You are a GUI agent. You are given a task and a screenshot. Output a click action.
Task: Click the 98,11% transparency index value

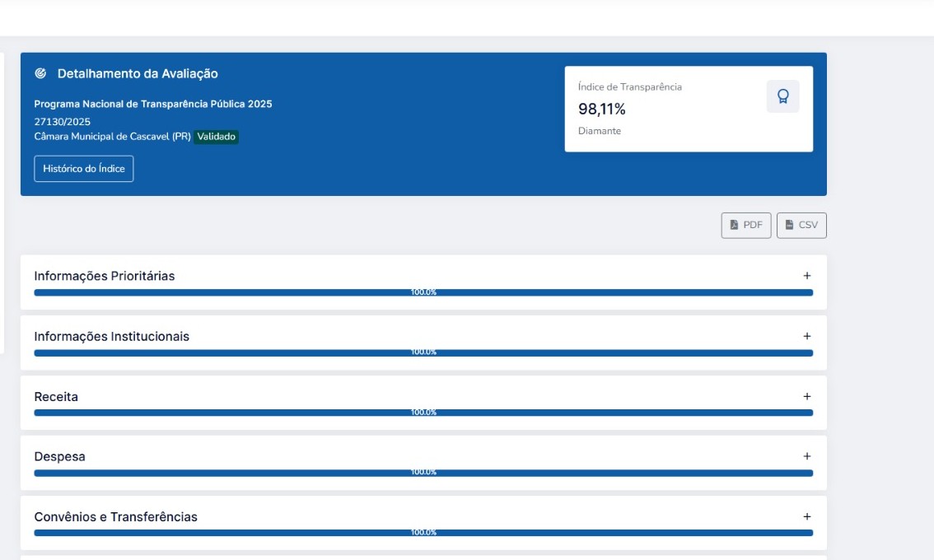[601, 109]
